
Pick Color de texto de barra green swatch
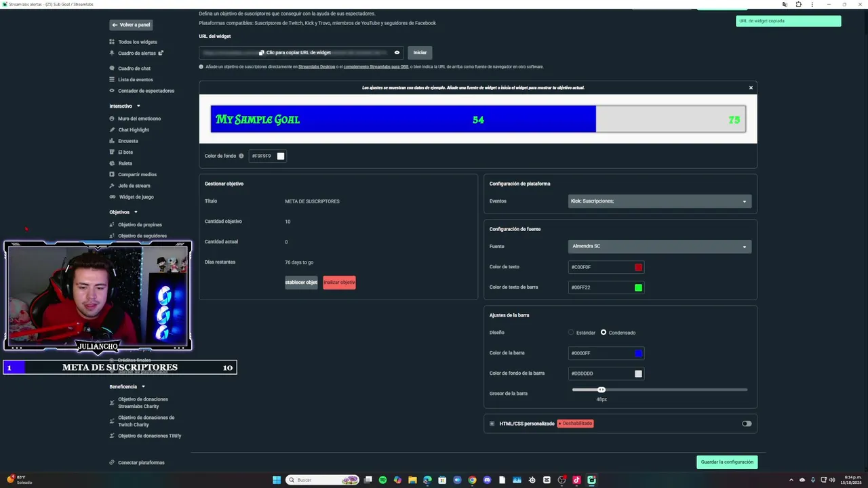click(638, 287)
